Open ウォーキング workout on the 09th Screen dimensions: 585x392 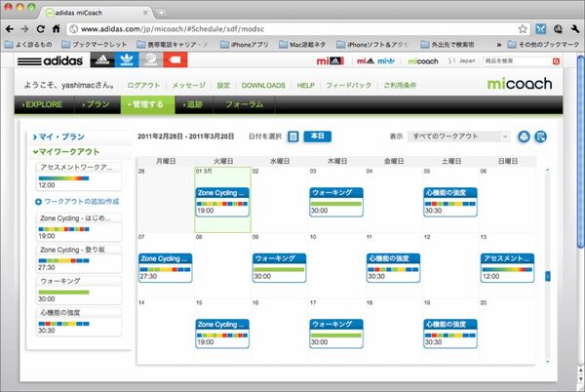(279, 268)
